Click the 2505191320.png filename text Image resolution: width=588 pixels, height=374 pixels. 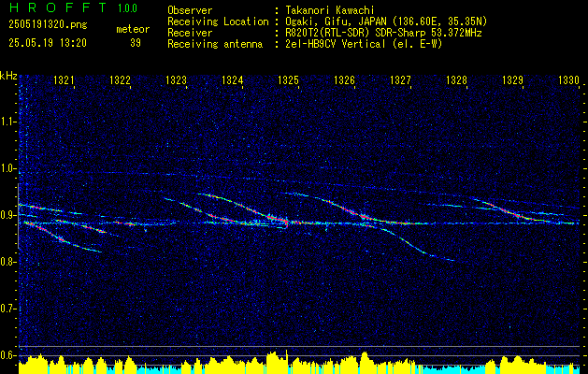click(48, 25)
